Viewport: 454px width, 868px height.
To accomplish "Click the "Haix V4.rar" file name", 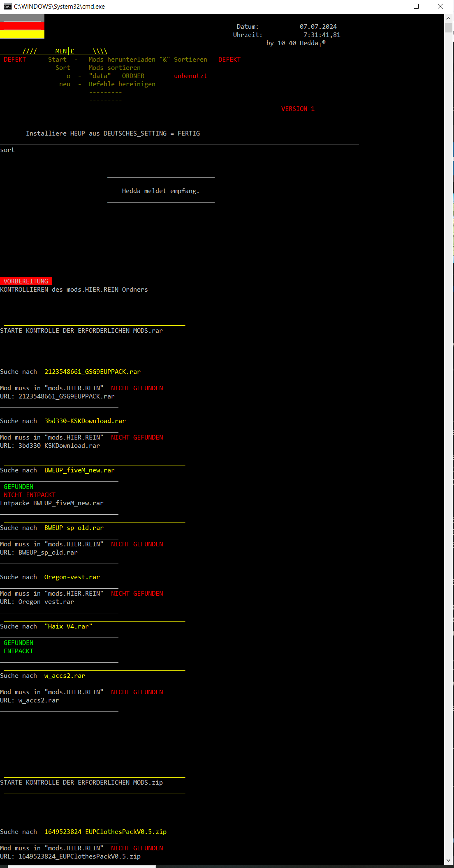I will pos(68,626).
